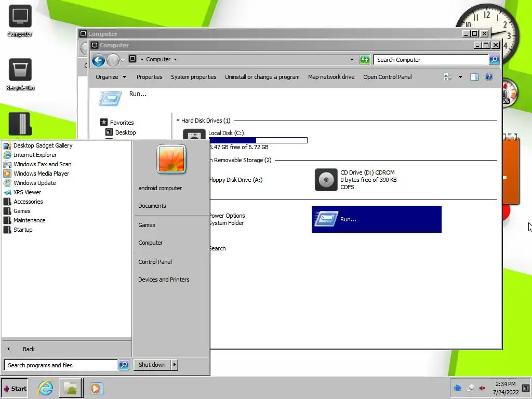The image size is (532, 399).
Task: Click the folder icon on taskbar
Action: click(x=70, y=388)
